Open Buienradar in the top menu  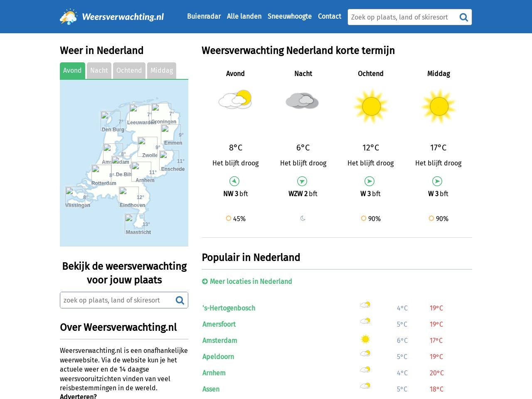(x=204, y=16)
